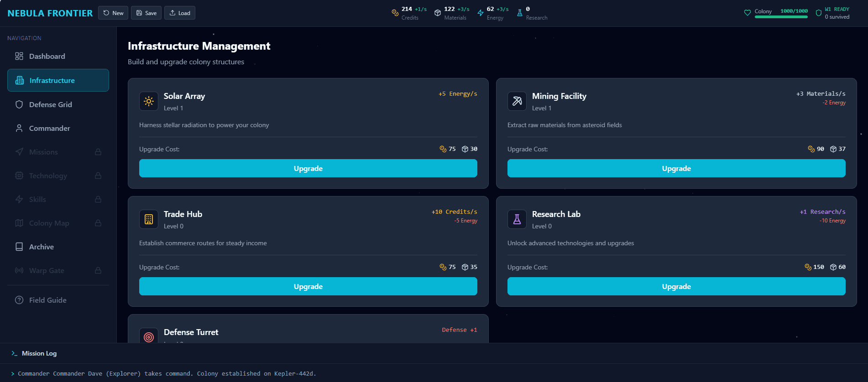Click the Colony health progress bar
The image size is (868, 382).
781,17
